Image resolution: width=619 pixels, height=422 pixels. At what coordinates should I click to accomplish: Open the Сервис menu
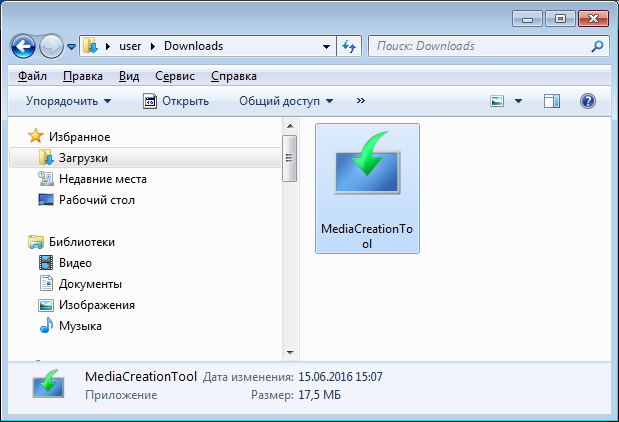(x=175, y=76)
